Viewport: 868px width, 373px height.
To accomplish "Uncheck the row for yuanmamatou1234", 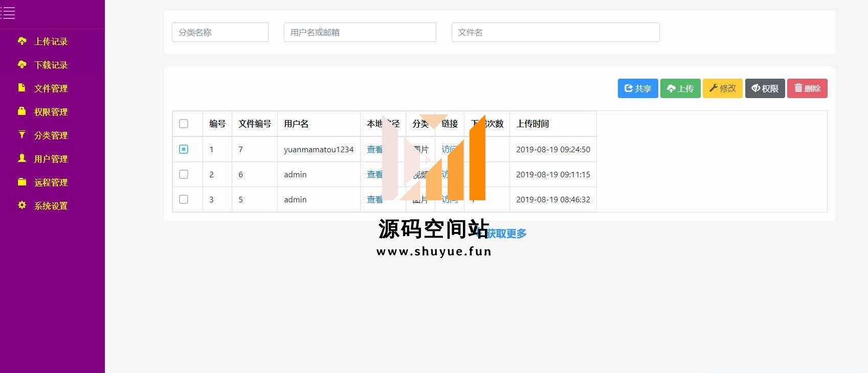I will (x=184, y=149).
